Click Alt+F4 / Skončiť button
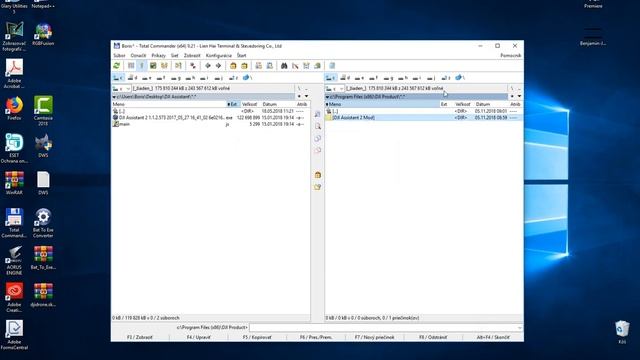Screen dimensions: 640x360 pos(493,338)
